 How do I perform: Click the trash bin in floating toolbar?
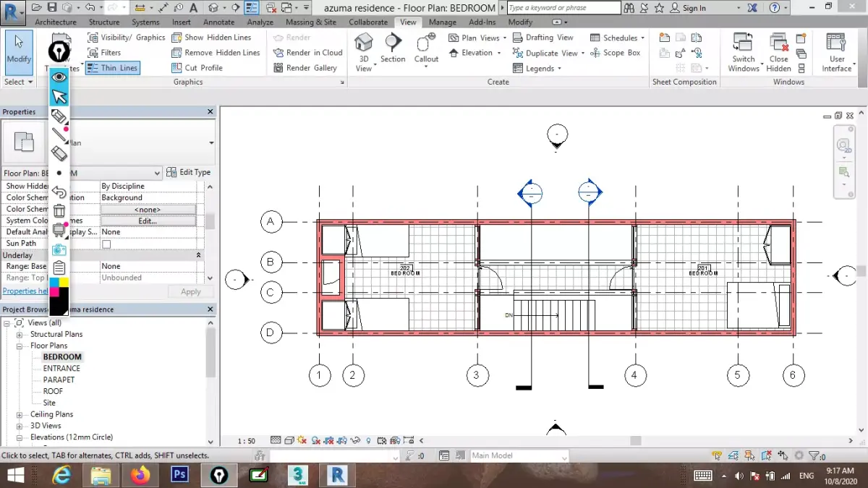(x=59, y=211)
